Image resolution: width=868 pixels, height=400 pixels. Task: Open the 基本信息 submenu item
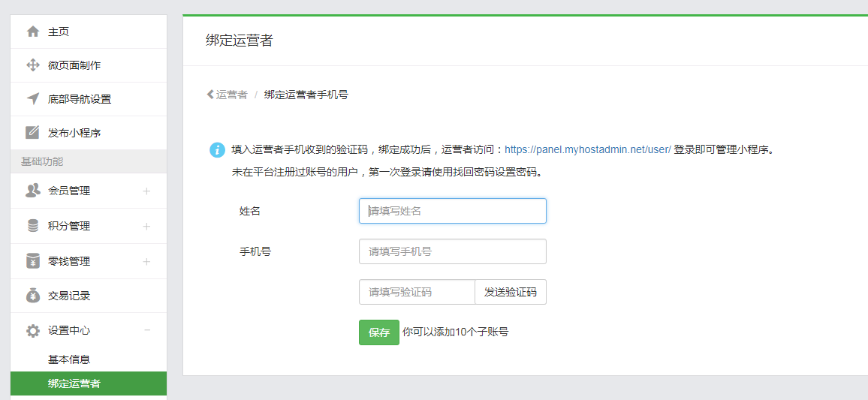pyautogui.click(x=69, y=359)
